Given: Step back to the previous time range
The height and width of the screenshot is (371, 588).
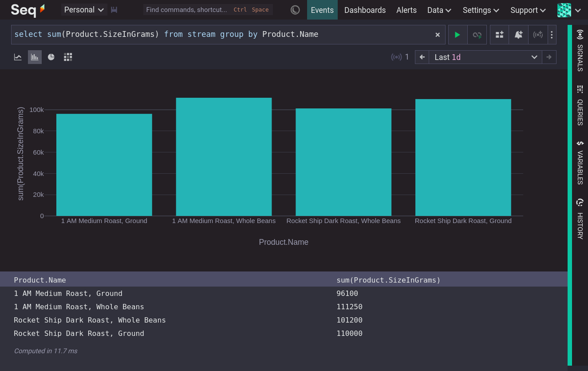Looking at the screenshot, I should pos(422,57).
